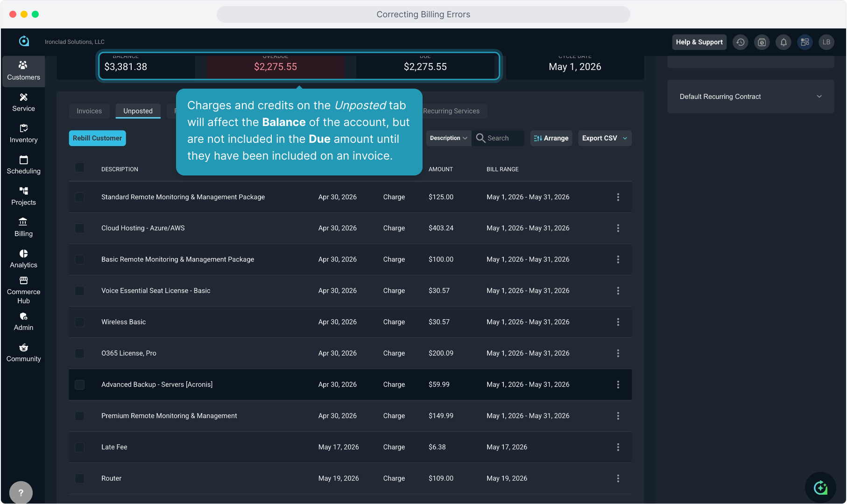847x504 pixels.
Task: Sort by the Description column header
Action: coord(120,169)
